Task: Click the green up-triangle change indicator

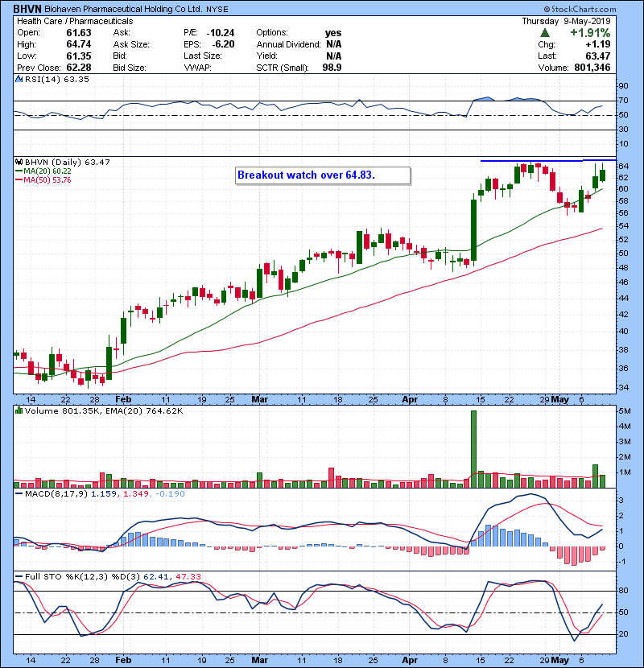Action: (544, 33)
